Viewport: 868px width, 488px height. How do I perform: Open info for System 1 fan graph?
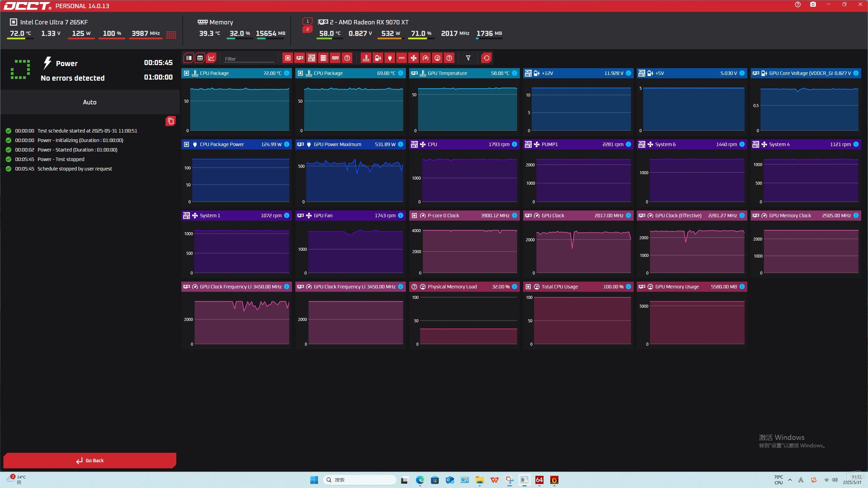point(287,216)
